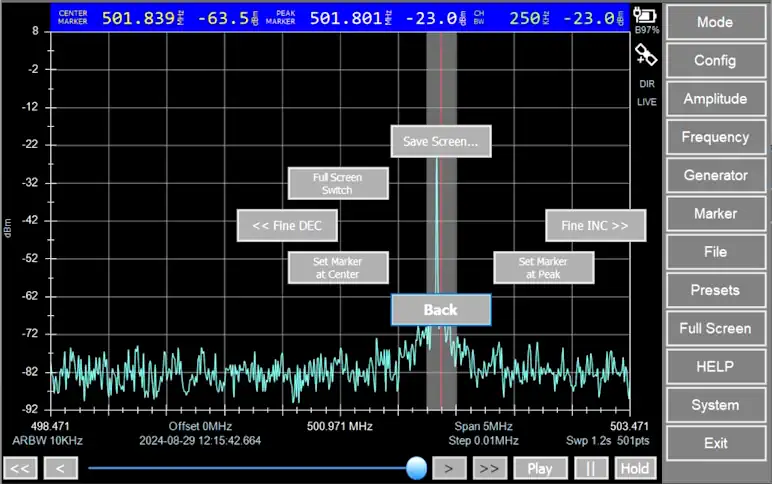Click the Save Screen... button
Viewport: 772px width, 484px height.
coord(440,142)
